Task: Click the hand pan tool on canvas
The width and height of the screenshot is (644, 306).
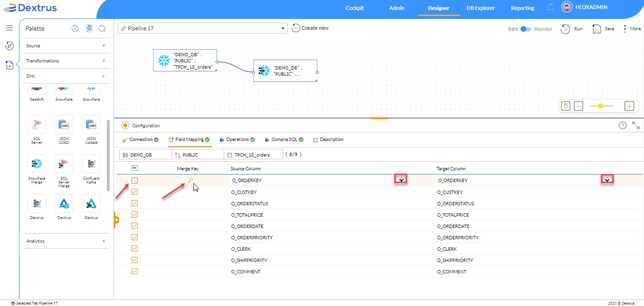Action: [x=566, y=106]
